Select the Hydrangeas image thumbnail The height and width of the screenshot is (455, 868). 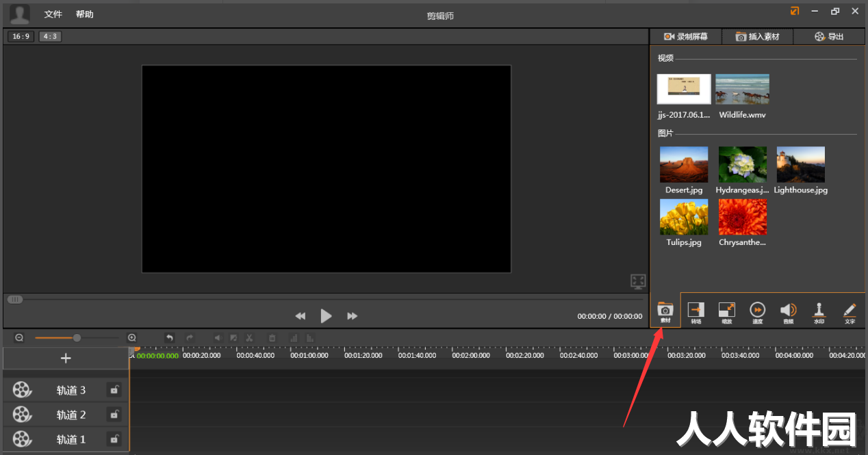tap(742, 164)
